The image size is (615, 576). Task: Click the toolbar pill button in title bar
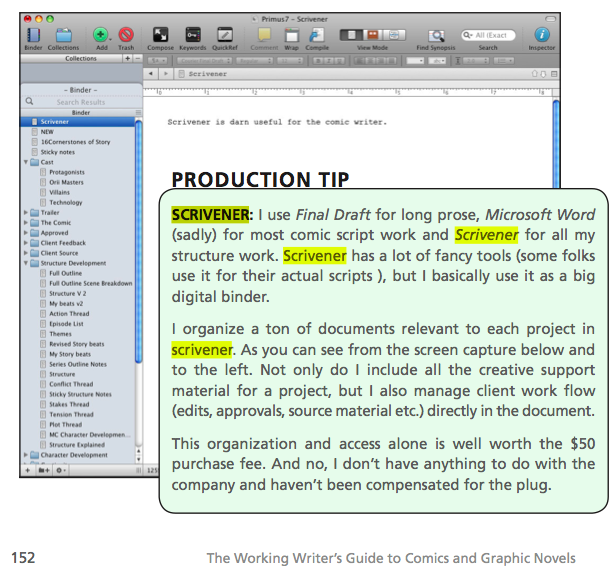551,19
